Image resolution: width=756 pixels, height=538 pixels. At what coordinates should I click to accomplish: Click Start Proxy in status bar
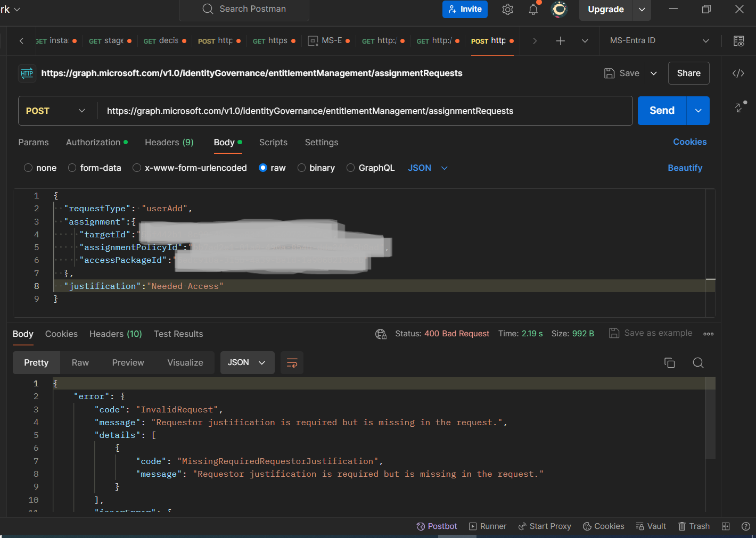point(545,526)
